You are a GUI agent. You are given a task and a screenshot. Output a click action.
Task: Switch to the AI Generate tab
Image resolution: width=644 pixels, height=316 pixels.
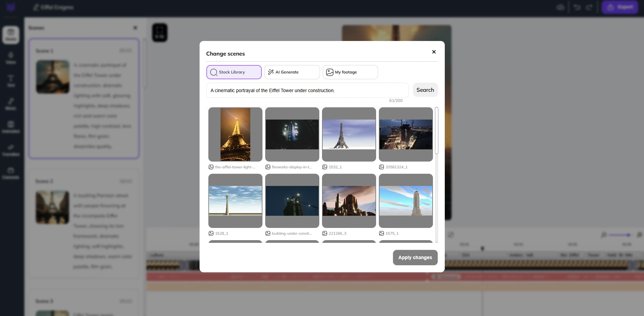[x=292, y=72]
